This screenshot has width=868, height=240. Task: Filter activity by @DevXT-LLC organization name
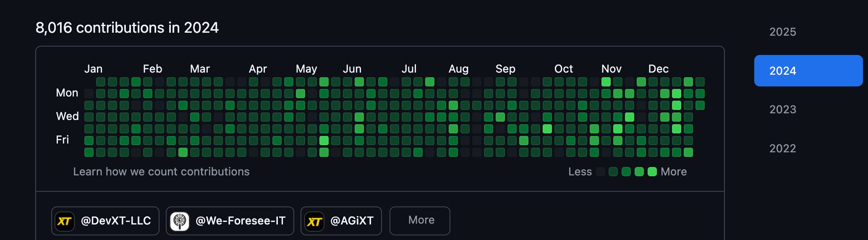pyautogui.click(x=116, y=221)
